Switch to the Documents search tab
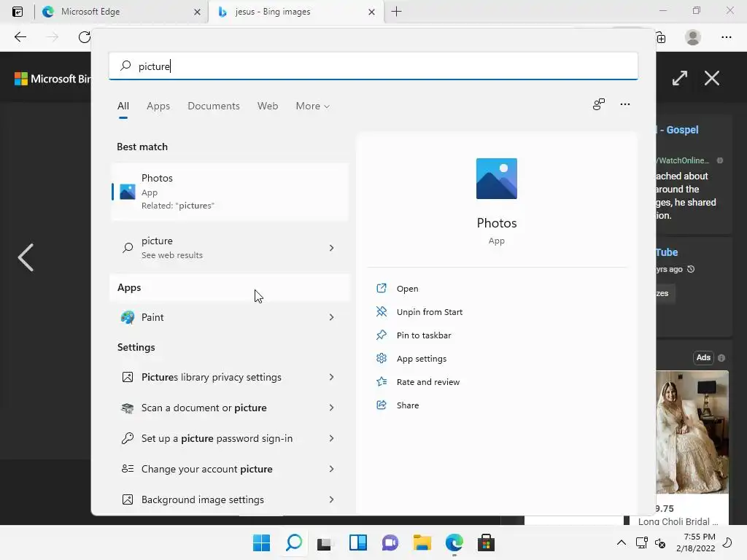The height and width of the screenshot is (560, 747). pos(214,106)
